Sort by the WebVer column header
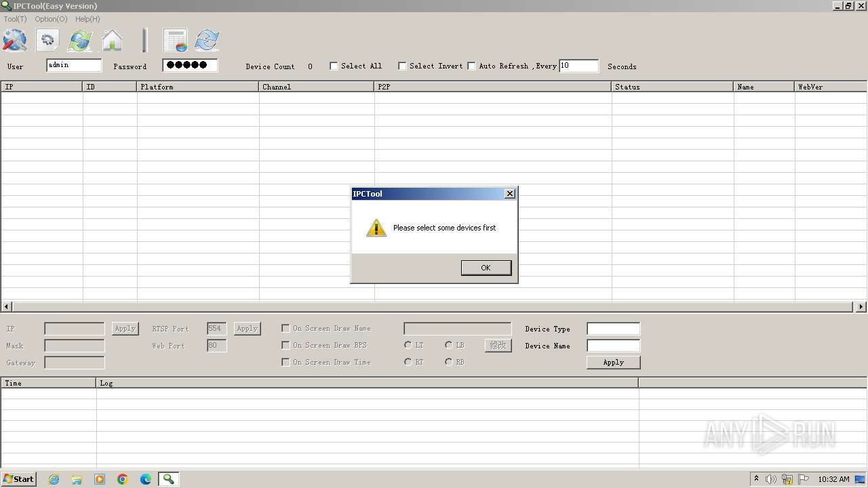Image resolution: width=868 pixels, height=488 pixels. [x=831, y=87]
